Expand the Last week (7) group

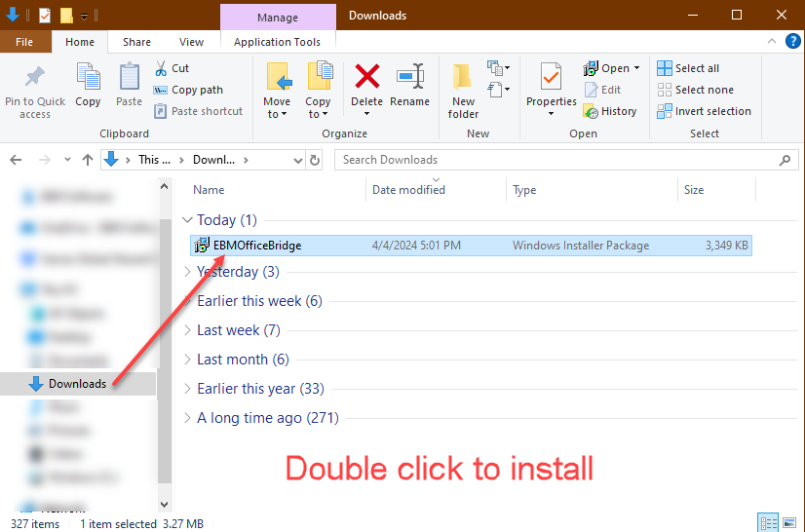(187, 330)
